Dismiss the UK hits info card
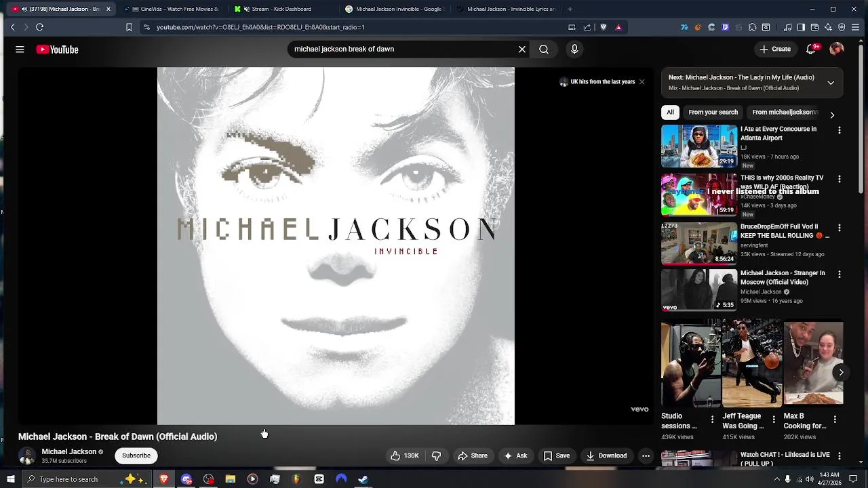 tap(642, 82)
